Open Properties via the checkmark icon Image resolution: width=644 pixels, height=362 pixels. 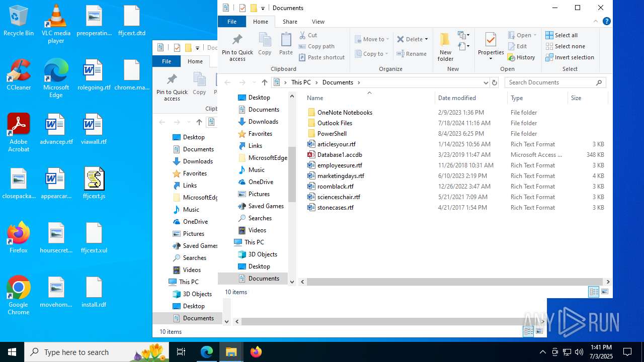[491, 39]
